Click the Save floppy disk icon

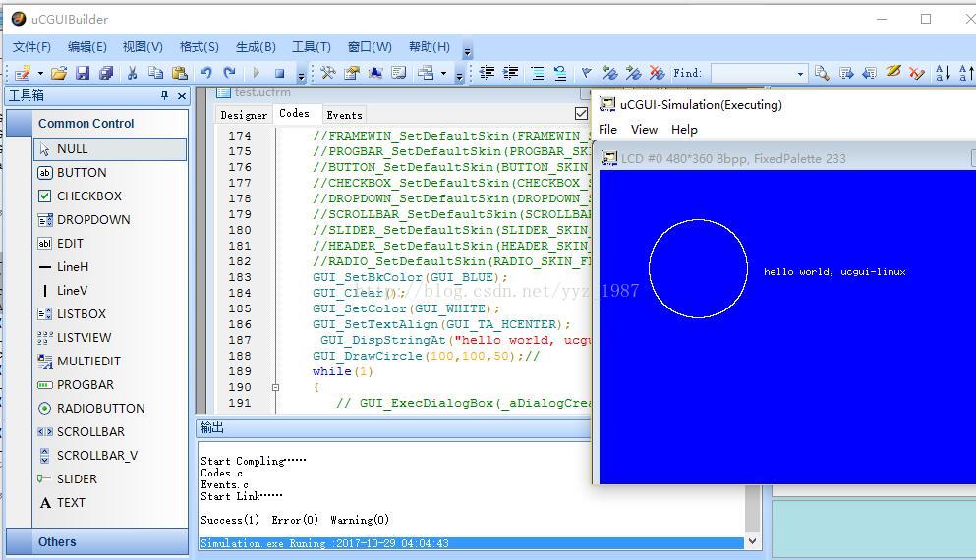(83, 73)
